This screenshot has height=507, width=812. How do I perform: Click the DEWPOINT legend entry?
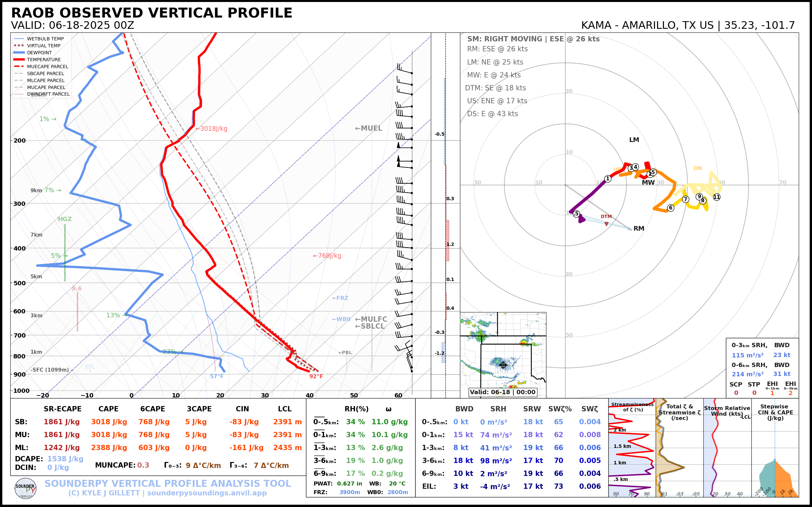[39, 53]
